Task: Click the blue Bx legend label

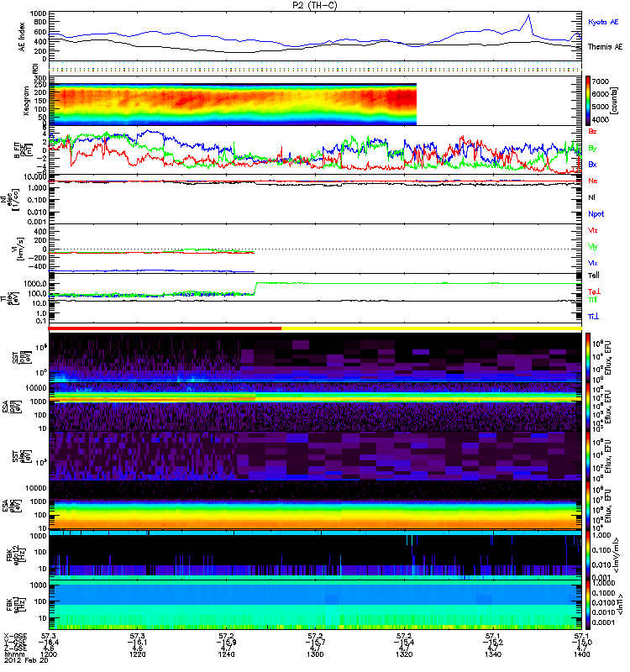Action: click(x=592, y=164)
